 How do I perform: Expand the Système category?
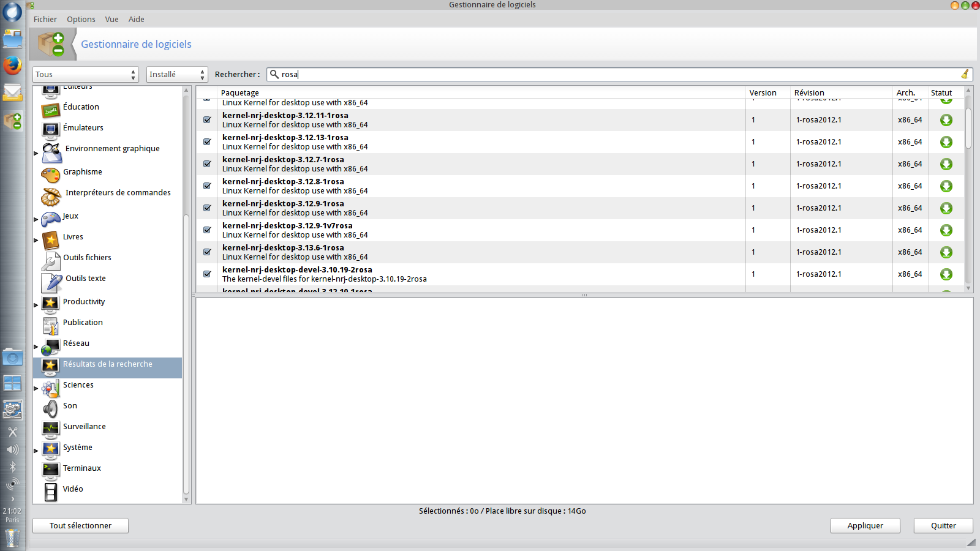click(x=36, y=451)
